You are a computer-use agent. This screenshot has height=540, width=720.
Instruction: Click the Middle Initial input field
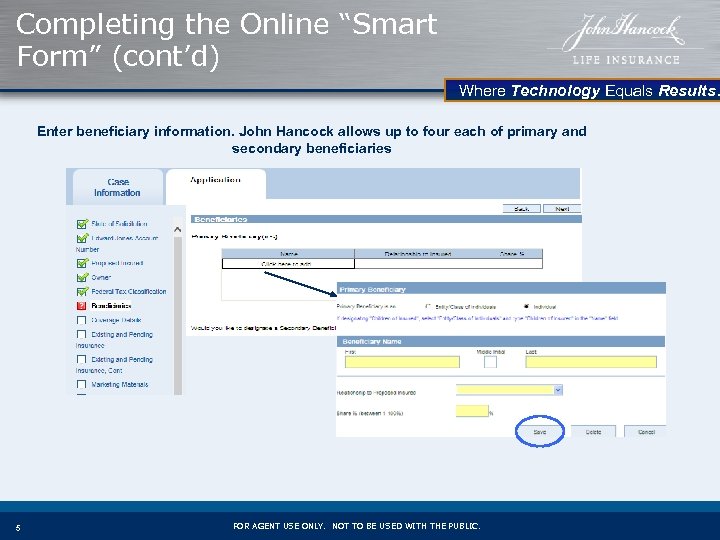pos(490,362)
